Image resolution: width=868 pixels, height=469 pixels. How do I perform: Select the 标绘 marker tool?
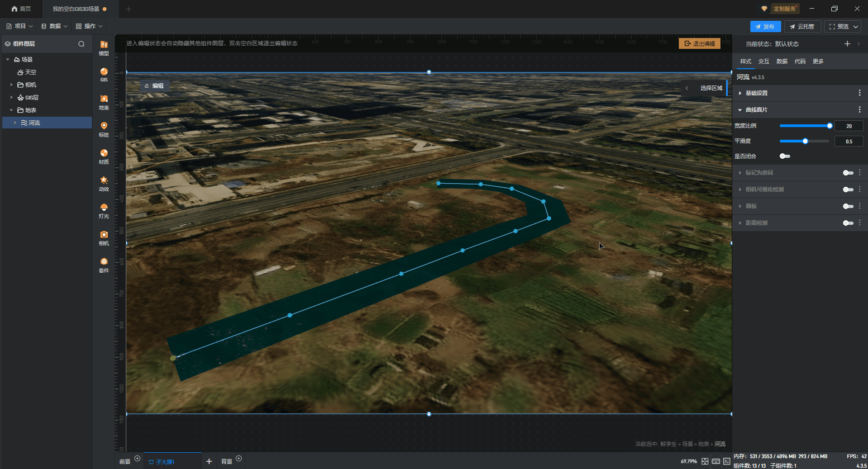(x=104, y=129)
